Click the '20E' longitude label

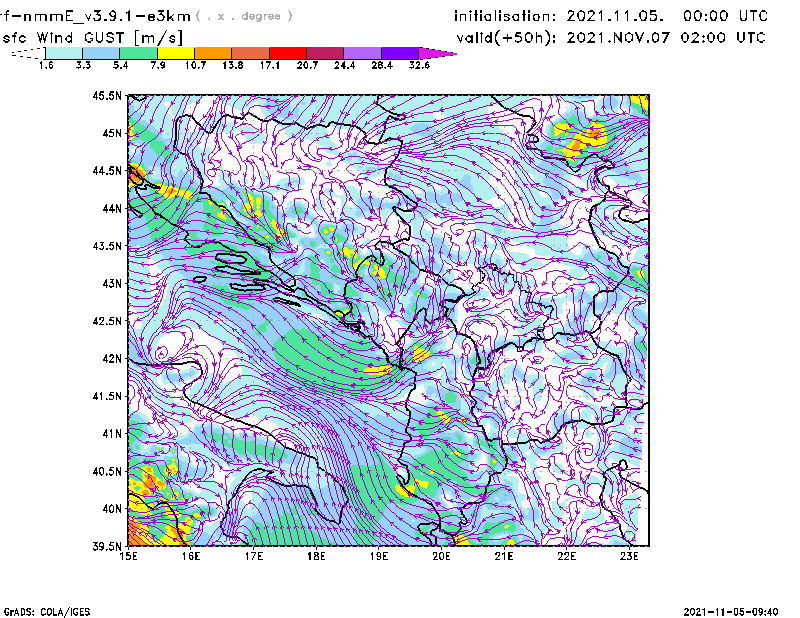click(x=441, y=556)
